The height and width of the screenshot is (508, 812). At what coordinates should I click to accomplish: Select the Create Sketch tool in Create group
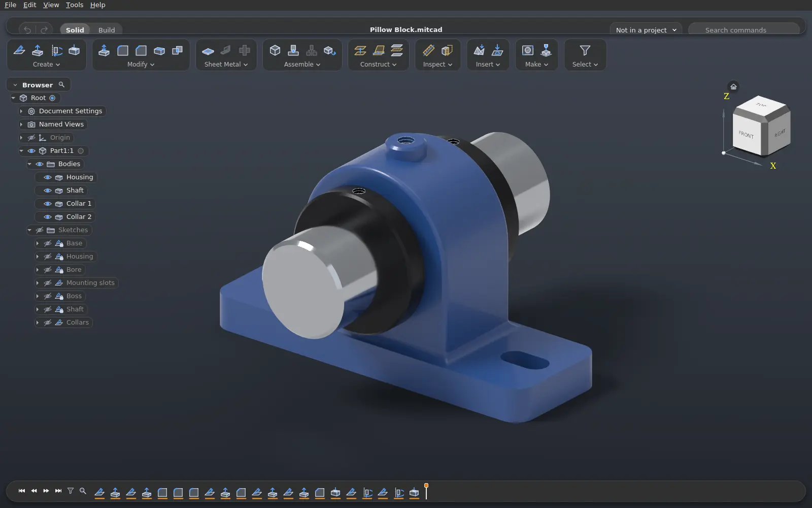point(19,50)
